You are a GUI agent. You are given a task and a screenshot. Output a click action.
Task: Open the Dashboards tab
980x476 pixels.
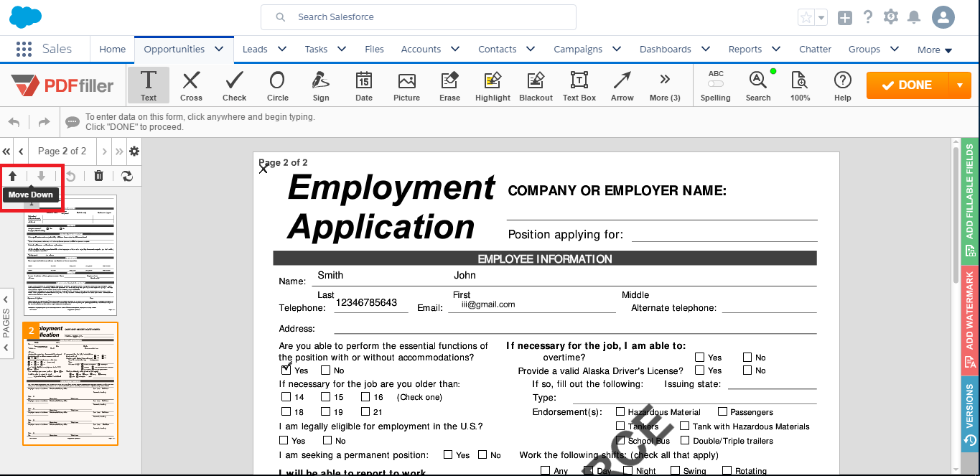tap(666, 49)
